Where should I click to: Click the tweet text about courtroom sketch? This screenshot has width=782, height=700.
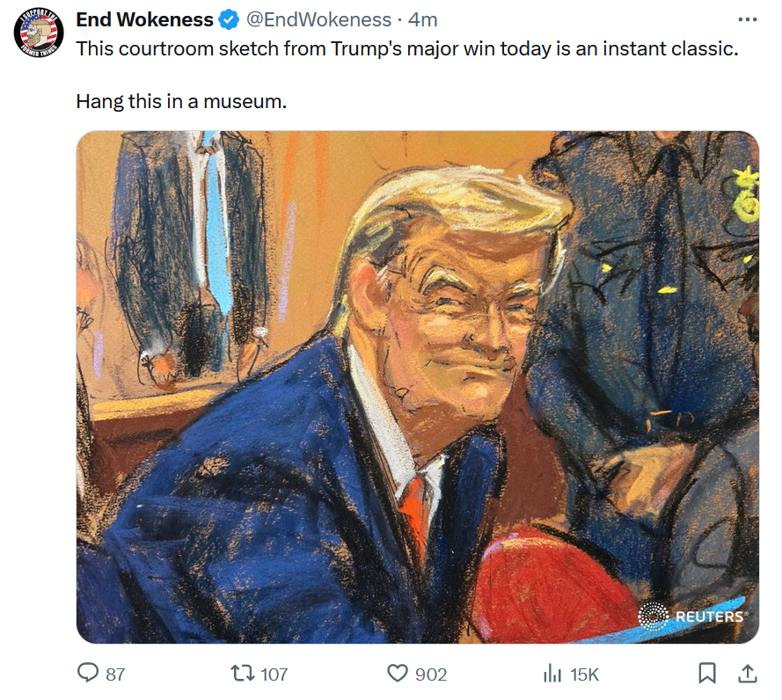pyautogui.click(x=407, y=49)
